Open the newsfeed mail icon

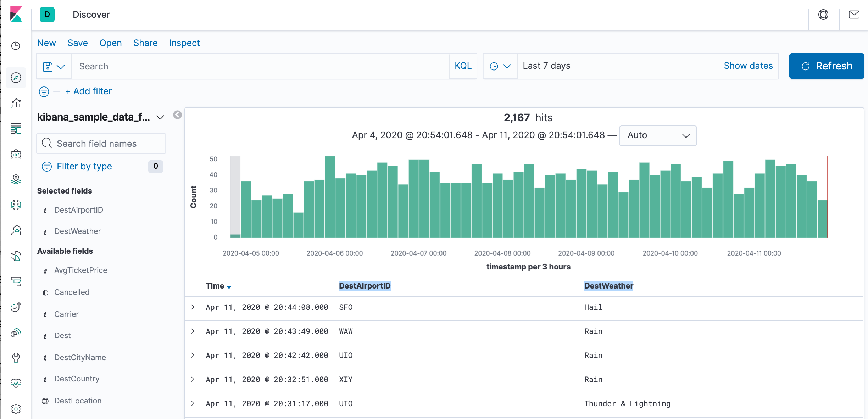(x=854, y=15)
